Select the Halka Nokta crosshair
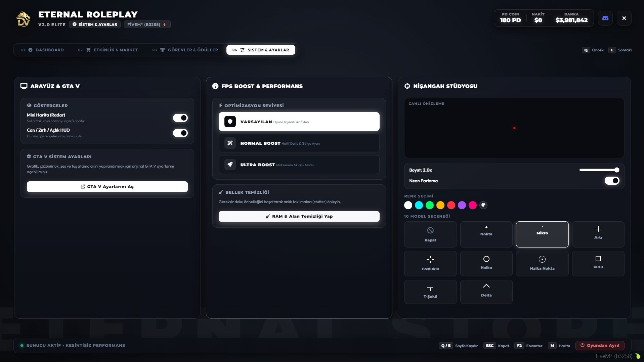Image resolution: width=644 pixels, height=362 pixels. (542, 263)
